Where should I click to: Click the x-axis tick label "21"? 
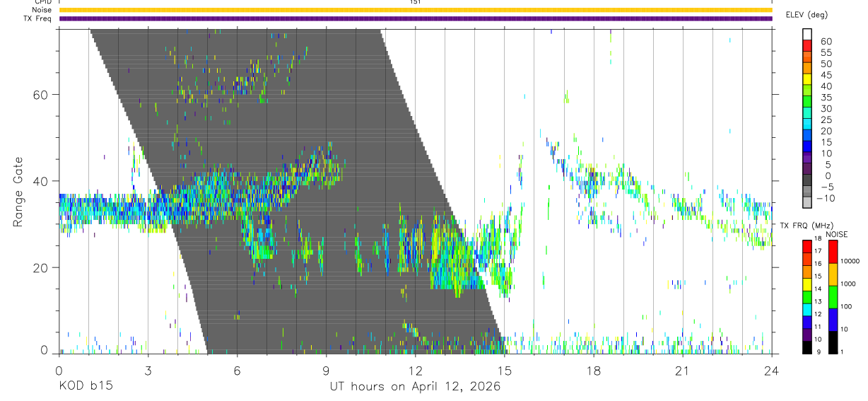click(x=682, y=371)
